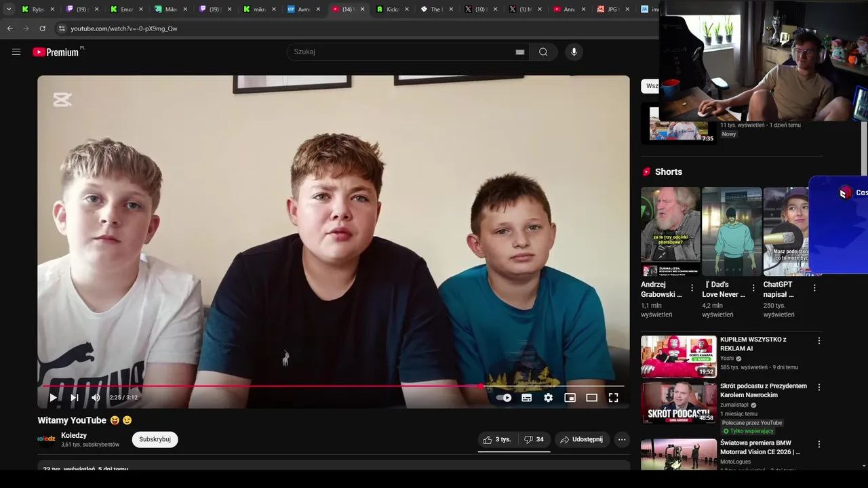The height and width of the screenshot is (488, 868).
Task: Open the KUPIŁEM WSZYSTKO z REKLAM AI thumbnail
Action: click(679, 357)
